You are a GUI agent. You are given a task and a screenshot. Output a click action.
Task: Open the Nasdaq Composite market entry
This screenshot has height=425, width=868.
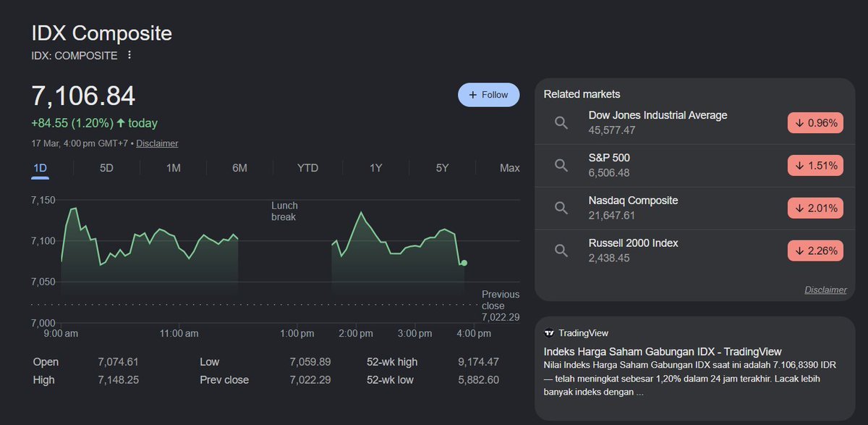click(694, 209)
